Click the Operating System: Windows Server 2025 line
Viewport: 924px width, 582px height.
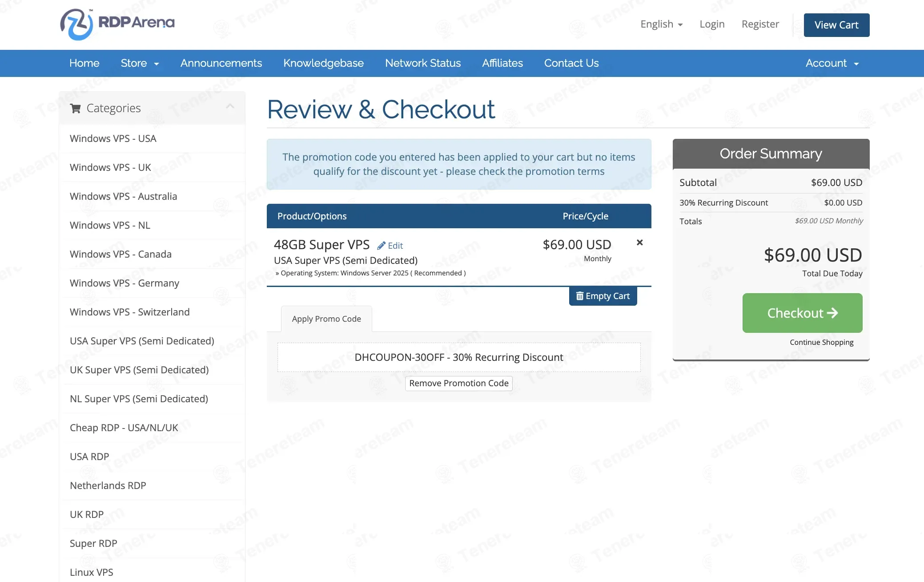coord(370,273)
